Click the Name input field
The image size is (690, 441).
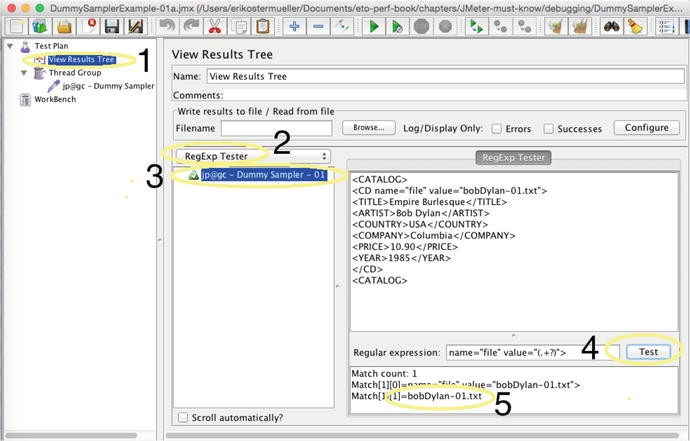coord(445,76)
